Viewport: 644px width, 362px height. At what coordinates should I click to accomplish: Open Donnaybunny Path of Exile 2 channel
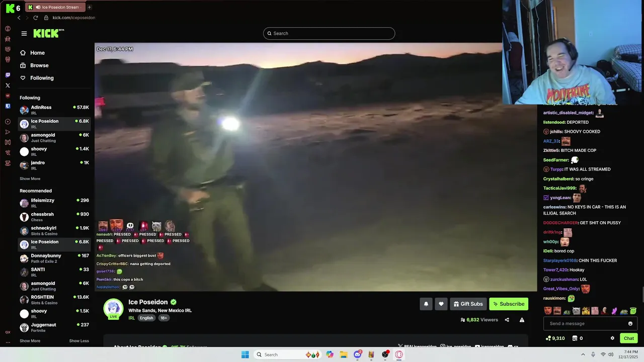click(x=54, y=258)
